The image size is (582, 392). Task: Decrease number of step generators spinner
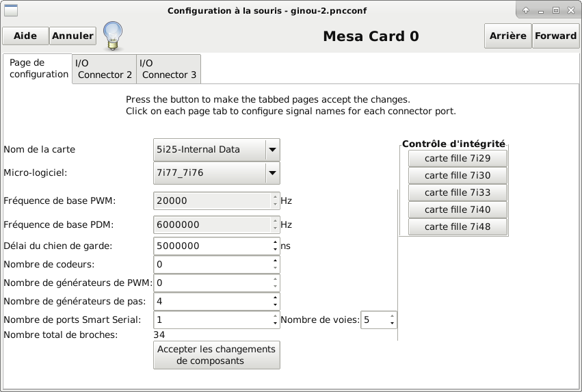pyautogui.click(x=275, y=304)
